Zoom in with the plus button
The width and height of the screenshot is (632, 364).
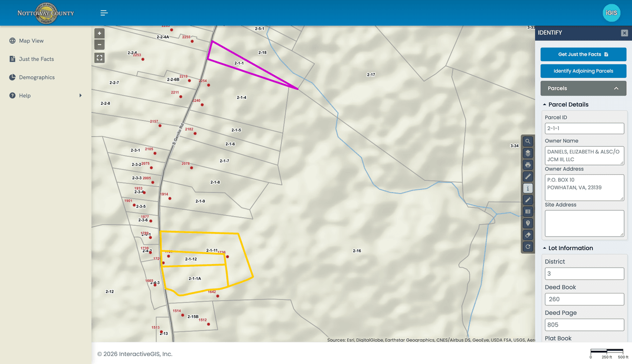pyautogui.click(x=100, y=33)
